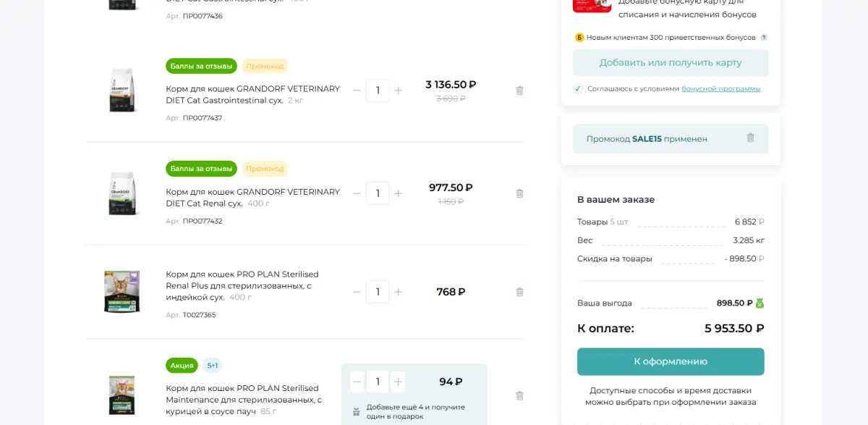The image size is (868, 425).
Task: Click article number Т0027365
Action: tap(199, 315)
